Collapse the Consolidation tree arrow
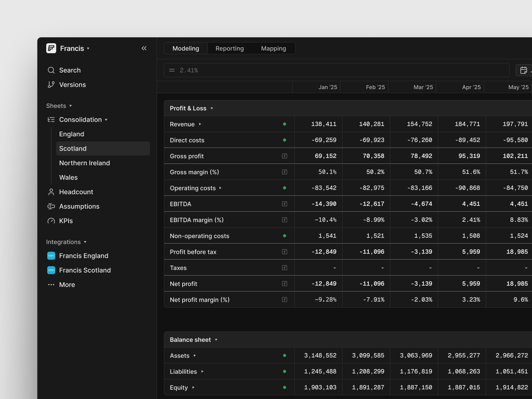 pyautogui.click(x=106, y=120)
